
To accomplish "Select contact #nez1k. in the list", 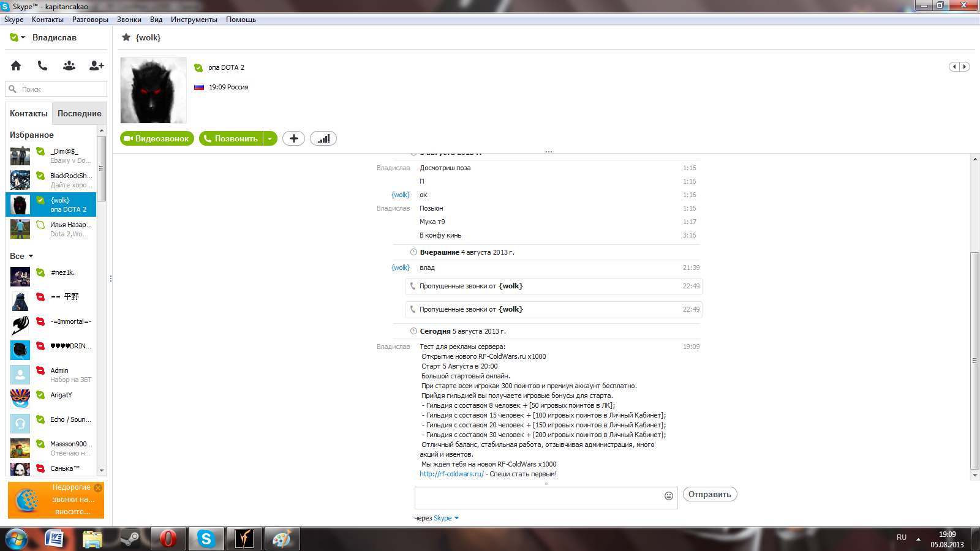I will (x=51, y=277).
